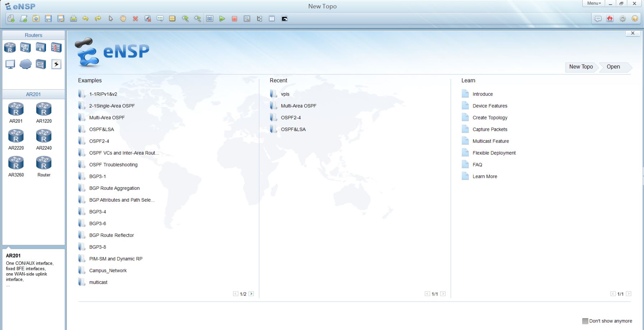This screenshot has width=644, height=330.
Task: Click the next page arrow under Learn
Action: pyautogui.click(x=629, y=294)
